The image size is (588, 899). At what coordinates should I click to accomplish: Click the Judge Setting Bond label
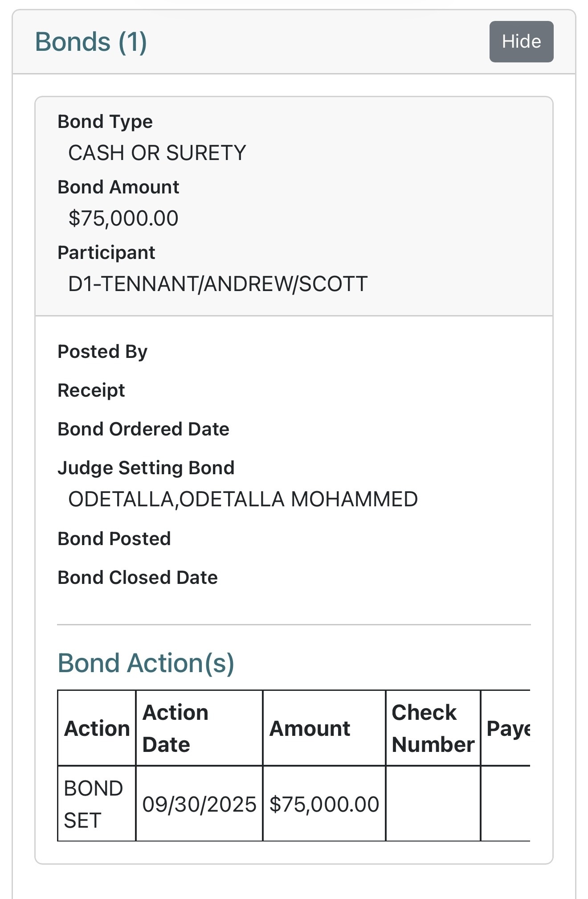146,468
